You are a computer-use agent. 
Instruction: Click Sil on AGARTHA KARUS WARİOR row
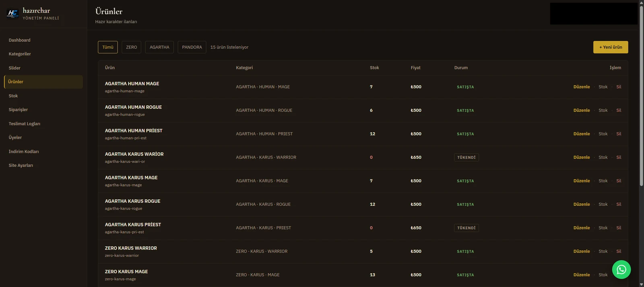tap(619, 158)
